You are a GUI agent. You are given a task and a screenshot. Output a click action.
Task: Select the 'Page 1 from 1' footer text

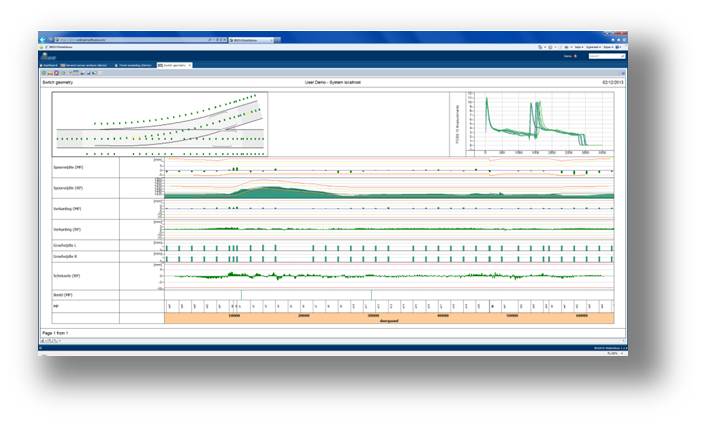pos(55,333)
